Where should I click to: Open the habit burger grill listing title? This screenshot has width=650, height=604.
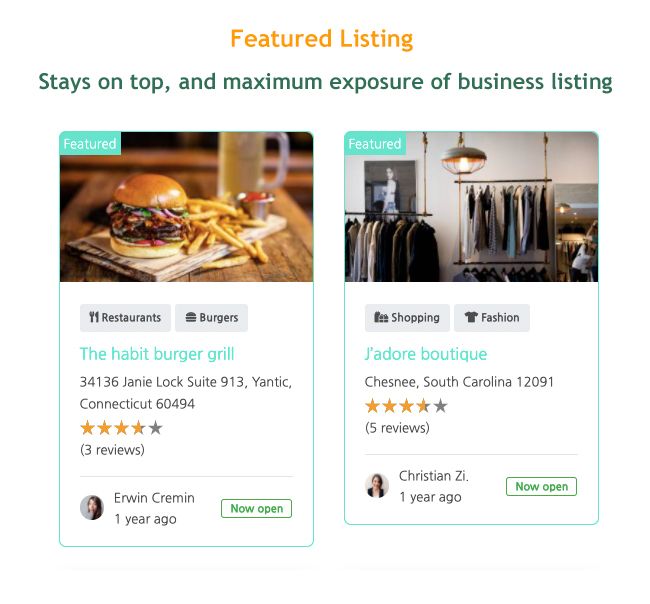[157, 354]
